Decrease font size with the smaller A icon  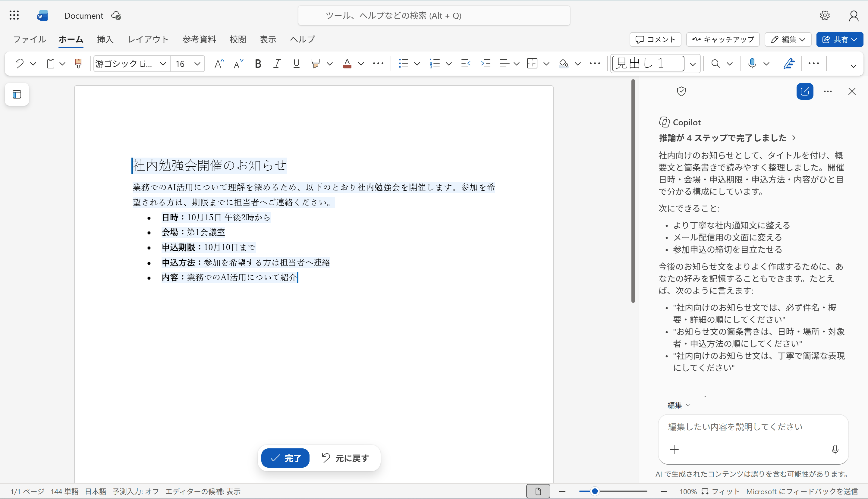[238, 63]
